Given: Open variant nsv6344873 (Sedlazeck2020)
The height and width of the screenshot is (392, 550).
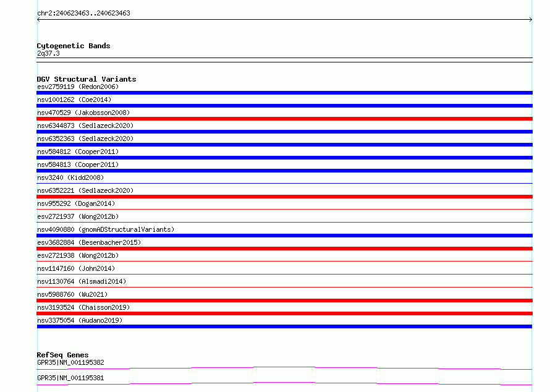Looking at the screenshot, I should (85, 126).
